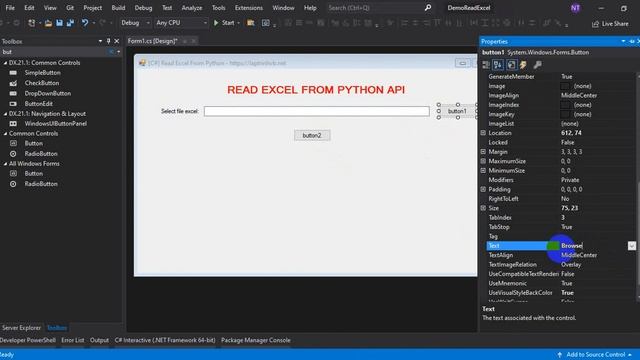Screen dimensions: 640x360
Task: Open the Build menu
Action: (x=118, y=8)
